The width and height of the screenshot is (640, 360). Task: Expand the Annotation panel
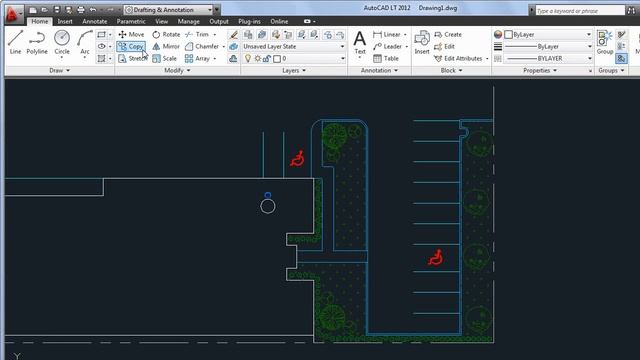(379, 71)
